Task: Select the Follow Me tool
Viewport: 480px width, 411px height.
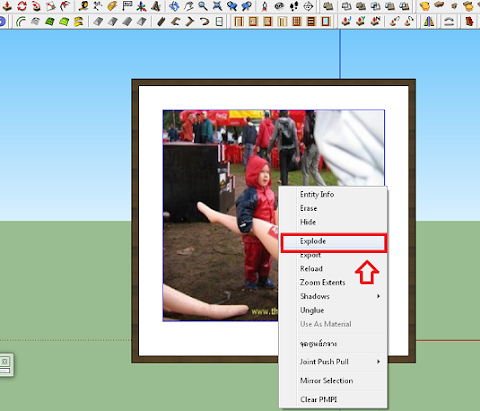Action: tap(36, 6)
